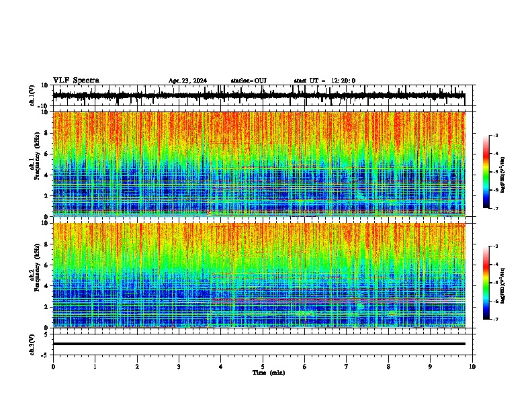Click the "ch.3(V)" axis label
Viewport: 532px width, 411px height.
(x=32, y=345)
